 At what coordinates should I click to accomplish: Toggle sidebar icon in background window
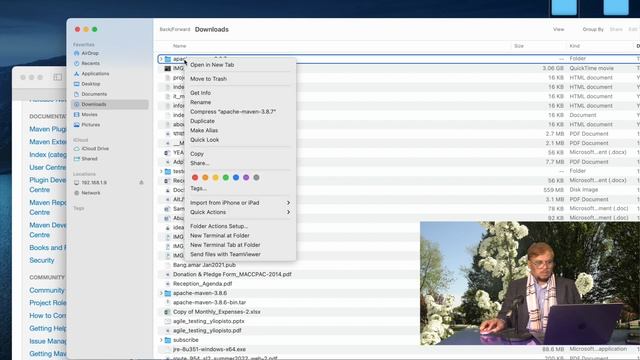click(x=58, y=77)
